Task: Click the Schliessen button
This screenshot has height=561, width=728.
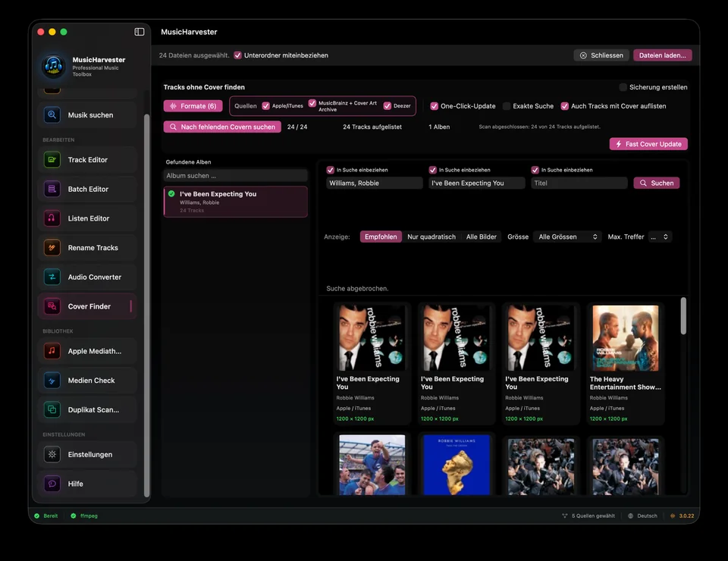Action: click(601, 55)
